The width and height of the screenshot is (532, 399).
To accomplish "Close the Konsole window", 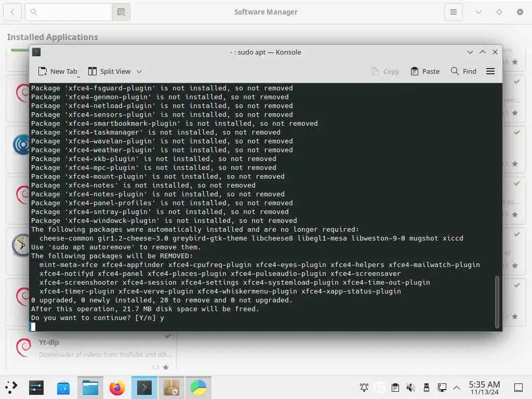I will coord(495,52).
